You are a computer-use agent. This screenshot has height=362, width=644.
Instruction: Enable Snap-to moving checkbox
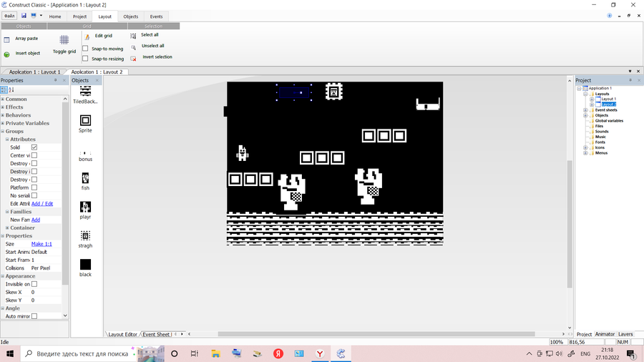pos(85,49)
